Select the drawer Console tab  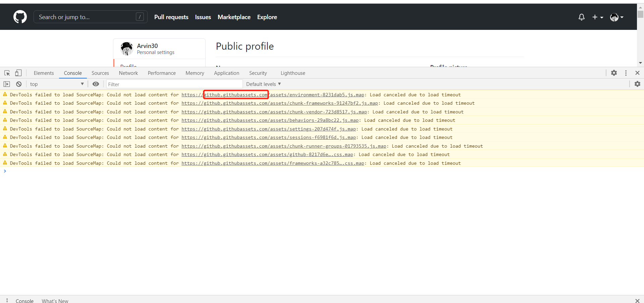24,301
